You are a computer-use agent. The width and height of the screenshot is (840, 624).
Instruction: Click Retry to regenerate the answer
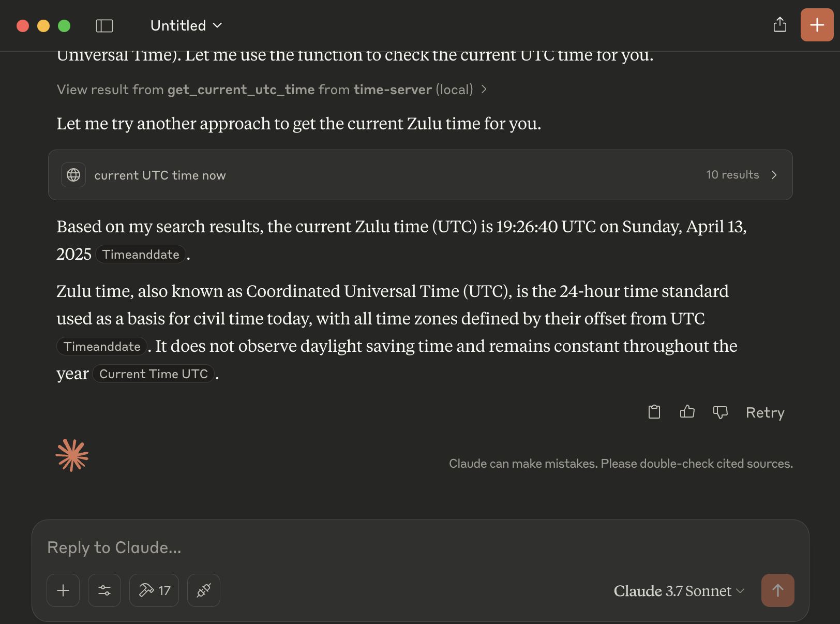click(x=765, y=412)
